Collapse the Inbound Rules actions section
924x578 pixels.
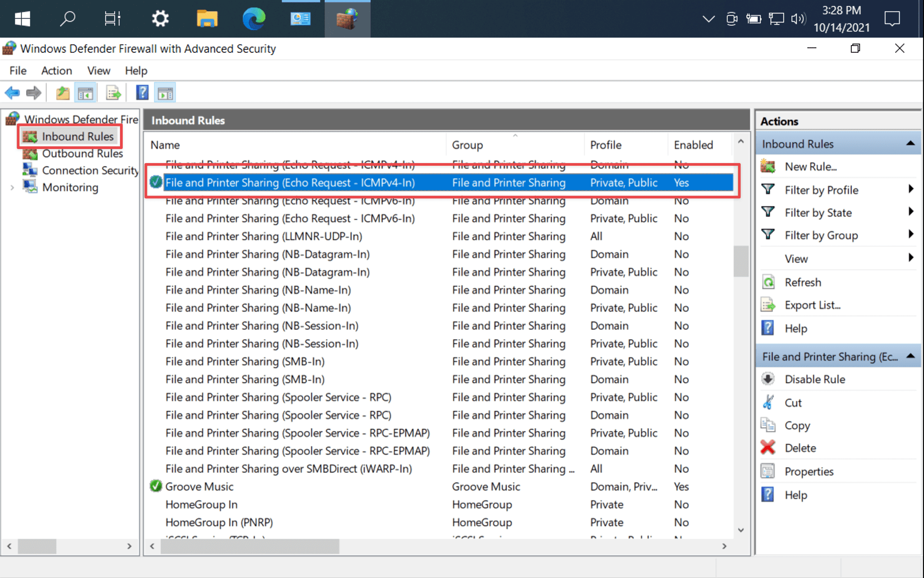point(910,144)
